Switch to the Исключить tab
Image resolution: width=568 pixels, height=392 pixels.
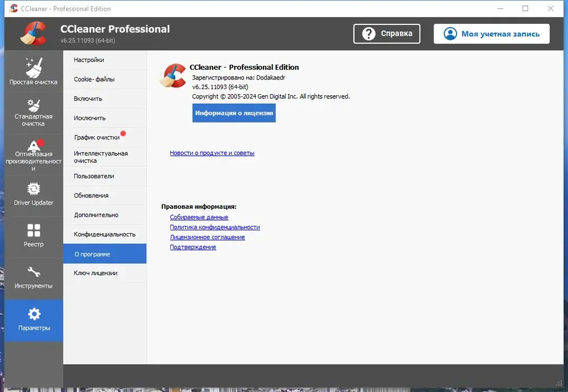[105, 118]
